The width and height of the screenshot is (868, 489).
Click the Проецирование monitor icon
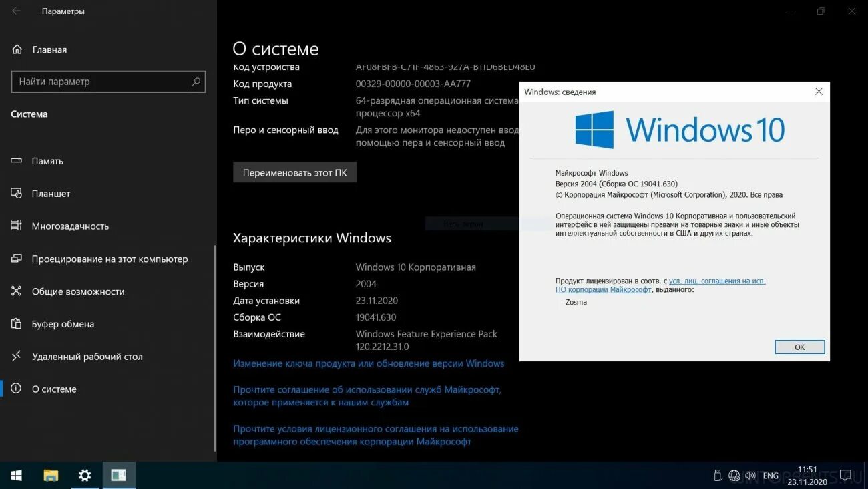pyautogui.click(x=17, y=259)
